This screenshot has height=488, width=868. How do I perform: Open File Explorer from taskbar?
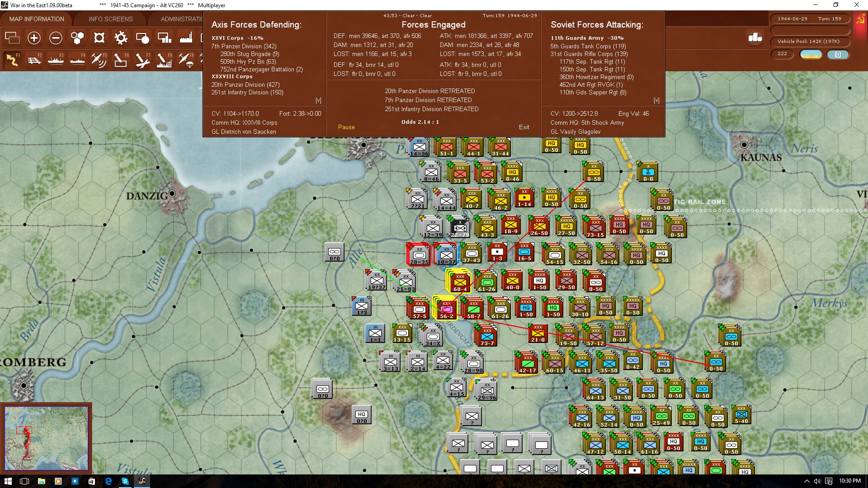point(41,481)
